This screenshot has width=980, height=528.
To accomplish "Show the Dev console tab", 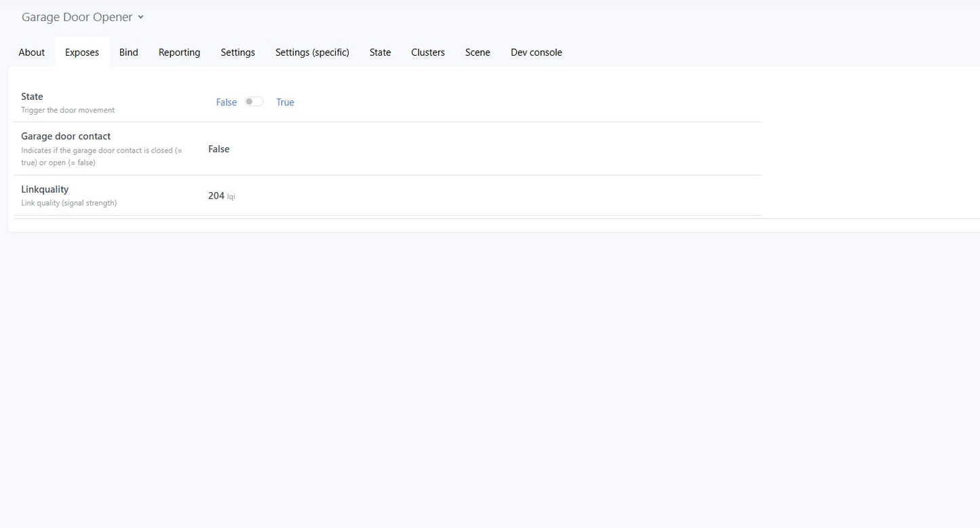I will [x=536, y=52].
